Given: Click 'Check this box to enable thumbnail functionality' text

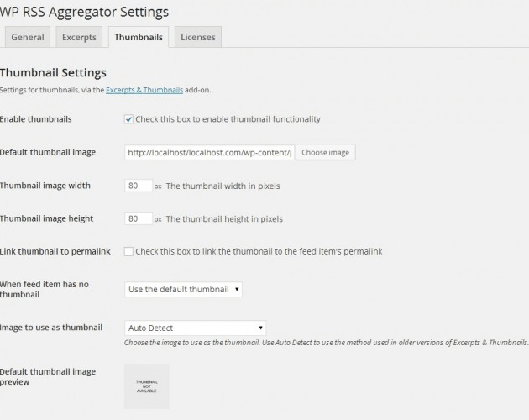Looking at the screenshot, I should click(228, 119).
